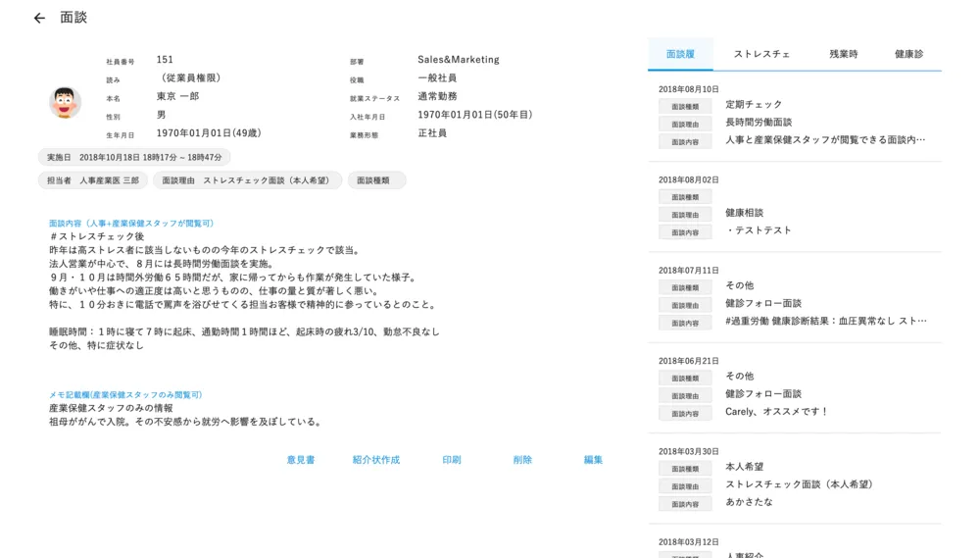Screen dimensions: 980x558
Task: Open the ストレスチェ tab
Action: [x=761, y=54]
